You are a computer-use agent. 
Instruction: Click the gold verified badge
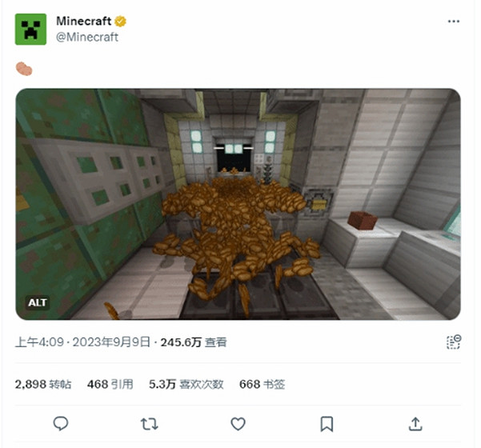pyautogui.click(x=120, y=22)
